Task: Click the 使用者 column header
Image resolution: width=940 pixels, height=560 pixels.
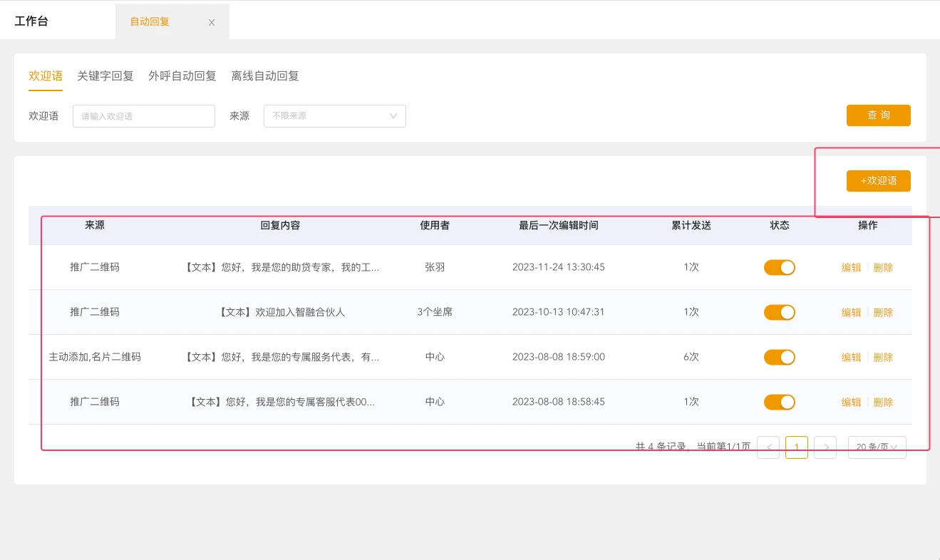Action: (435, 225)
